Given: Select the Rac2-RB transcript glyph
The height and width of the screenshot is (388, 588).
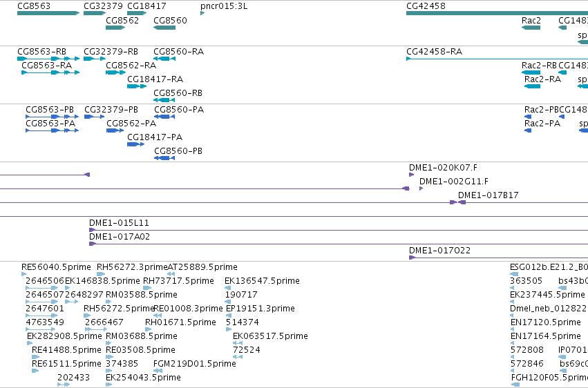Looking at the screenshot, I should (531, 72).
